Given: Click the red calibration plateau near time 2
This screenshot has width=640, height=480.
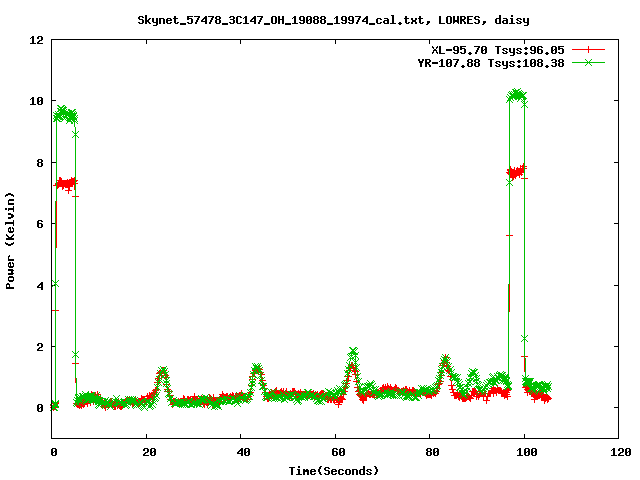Looking at the screenshot, I should tap(65, 183).
